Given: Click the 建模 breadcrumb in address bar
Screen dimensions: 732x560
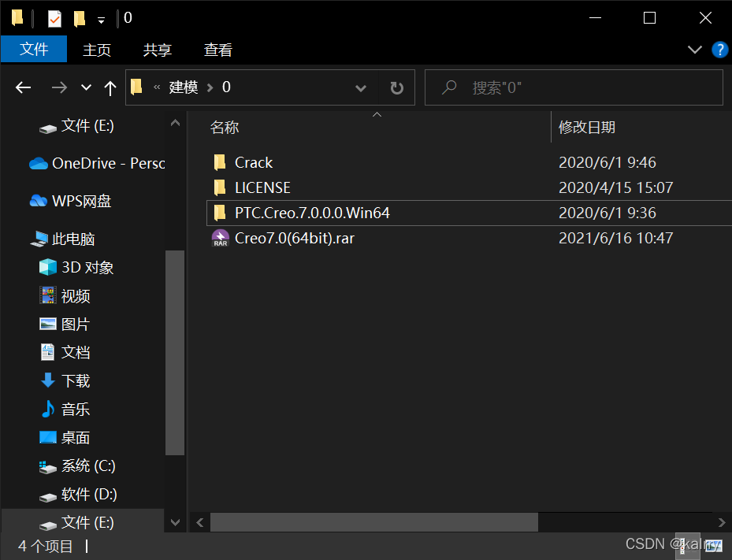Looking at the screenshot, I should pos(184,87).
